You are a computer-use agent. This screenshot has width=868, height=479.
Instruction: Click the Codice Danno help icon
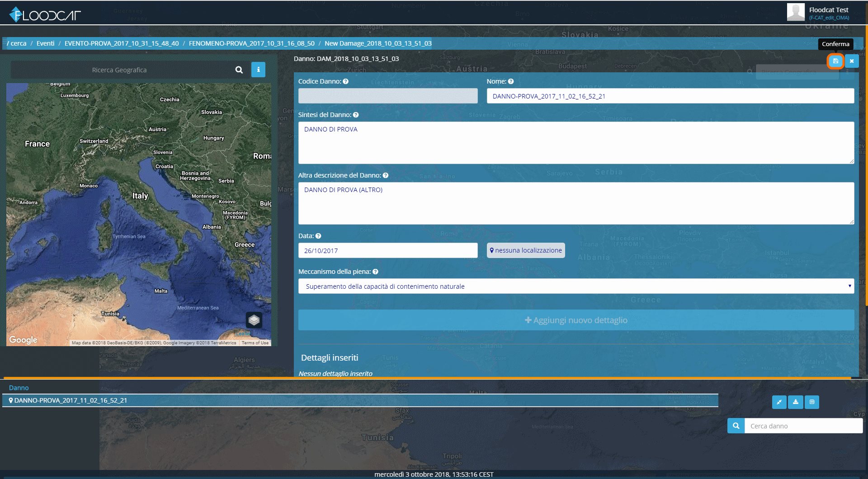tap(345, 81)
